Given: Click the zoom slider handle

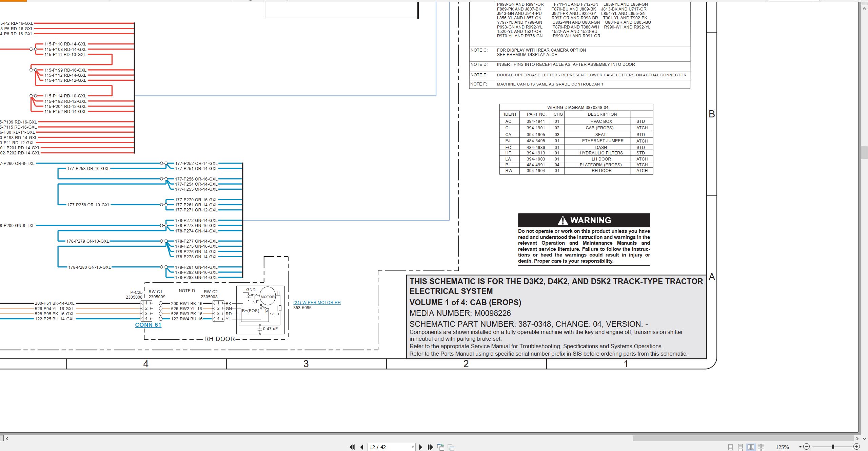Looking at the screenshot, I should (833, 447).
